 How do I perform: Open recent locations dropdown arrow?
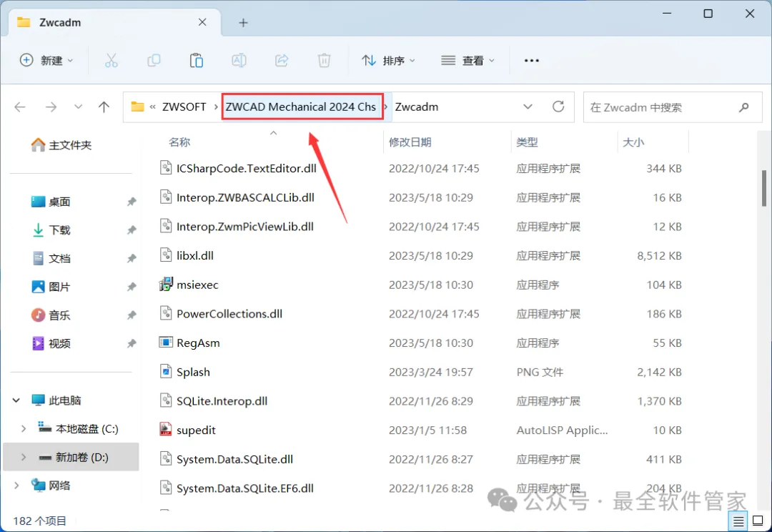[x=78, y=107]
